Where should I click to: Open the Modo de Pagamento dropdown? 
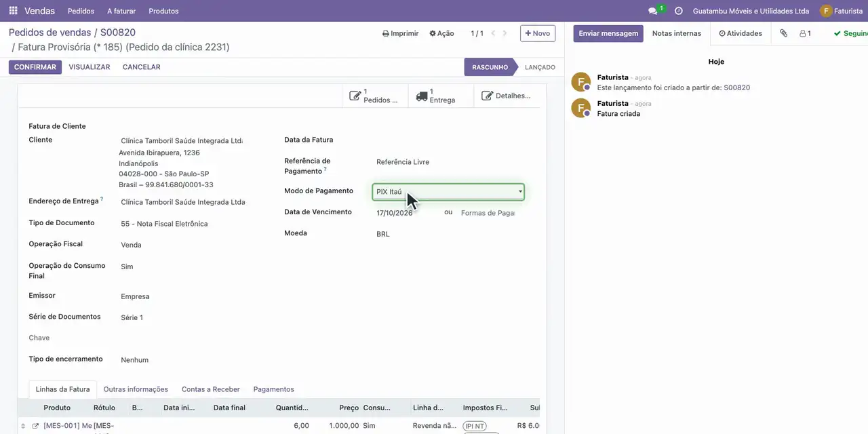(448, 192)
